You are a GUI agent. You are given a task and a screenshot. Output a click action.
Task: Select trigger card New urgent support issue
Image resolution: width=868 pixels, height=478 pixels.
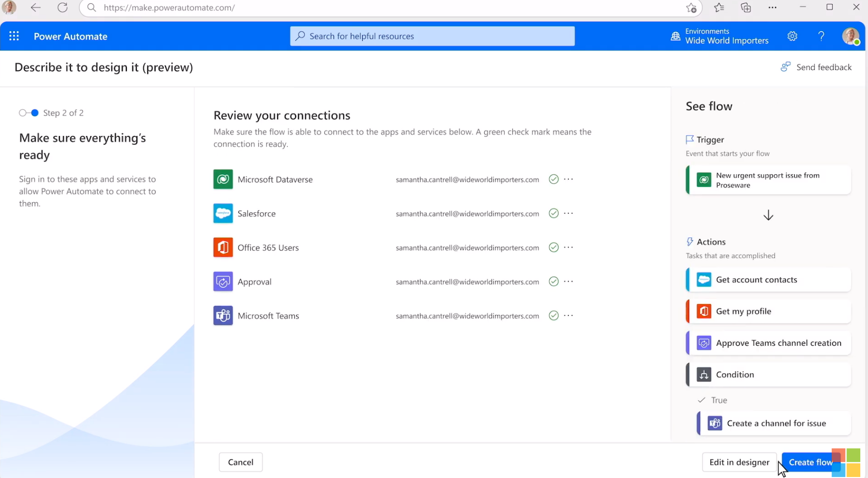(x=768, y=180)
